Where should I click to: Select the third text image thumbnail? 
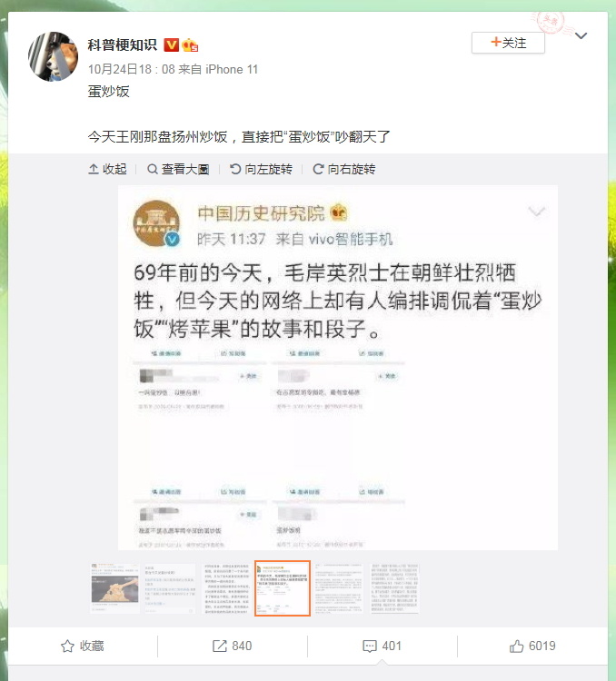(226, 588)
